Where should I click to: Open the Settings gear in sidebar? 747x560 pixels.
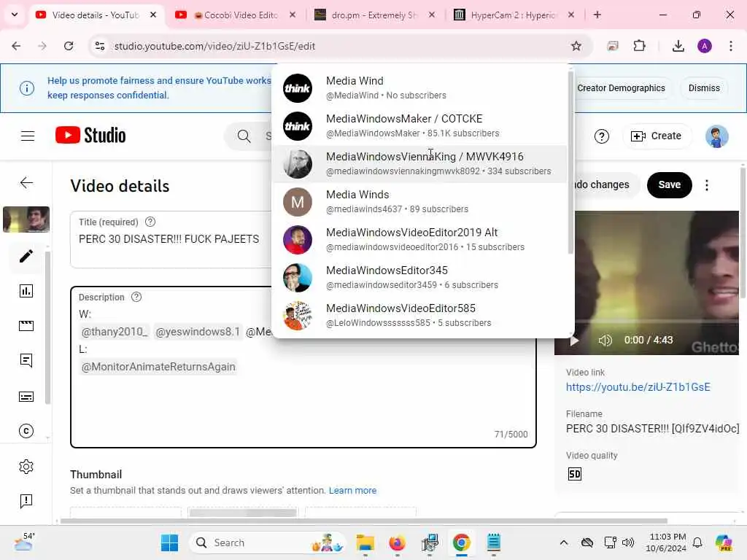(26, 467)
